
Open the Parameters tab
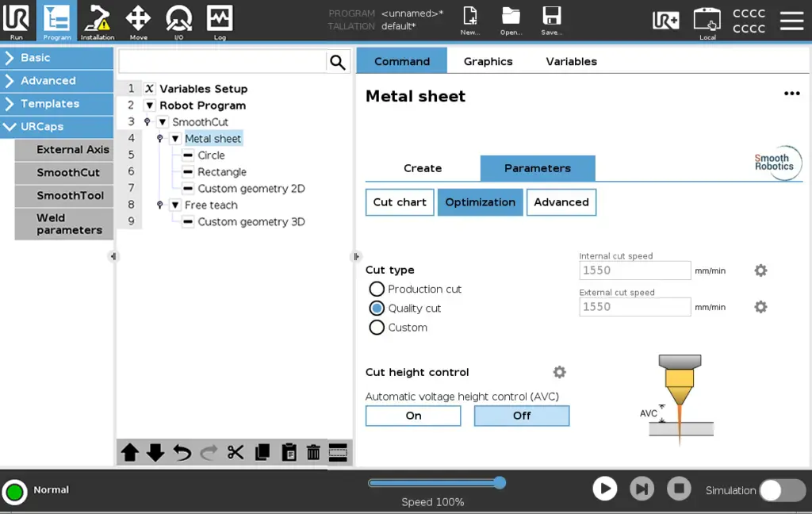pyautogui.click(x=538, y=168)
